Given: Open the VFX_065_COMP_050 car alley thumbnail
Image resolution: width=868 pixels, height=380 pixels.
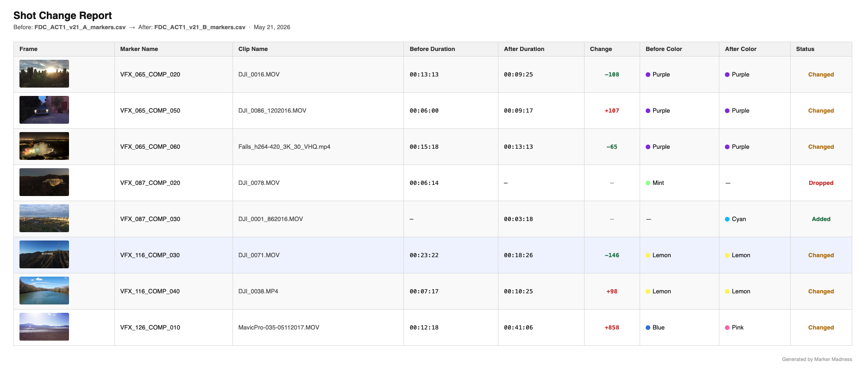Looking at the screenshot, I should click(x=44, y=110).
